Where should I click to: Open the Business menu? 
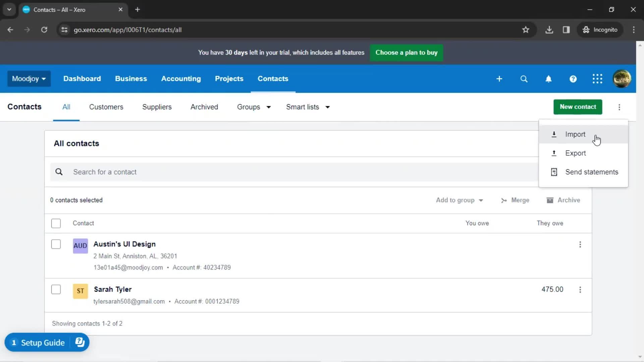pyautogui.click(x=131, y=79)
